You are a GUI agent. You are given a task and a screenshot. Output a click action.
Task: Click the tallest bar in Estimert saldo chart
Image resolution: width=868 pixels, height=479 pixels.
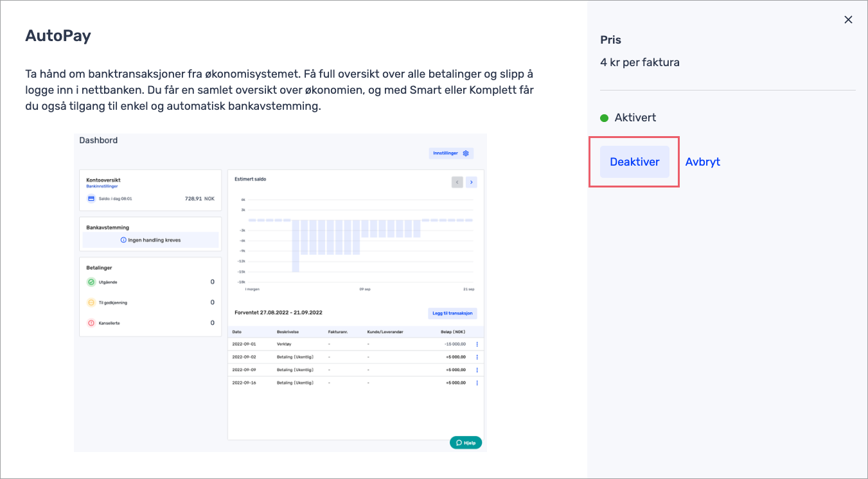coord(296,246)
